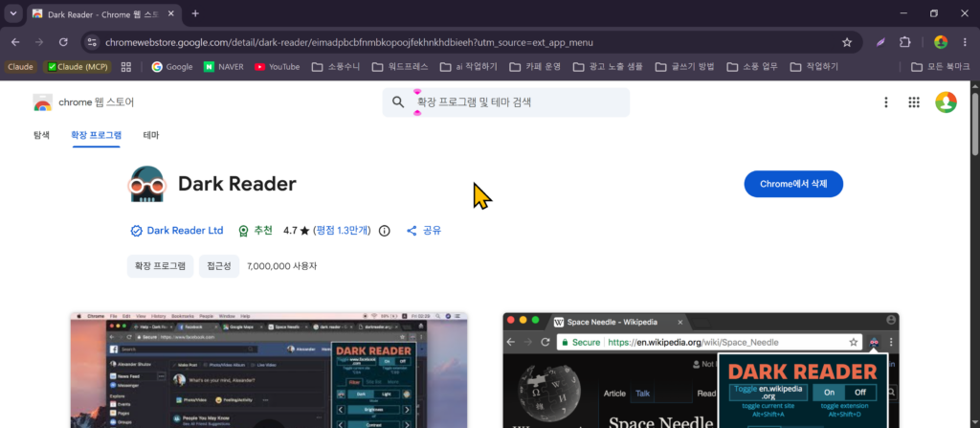Open the web store three-dot menu
The width and height of the screenshot is (980, 428).
pos(885,102)
